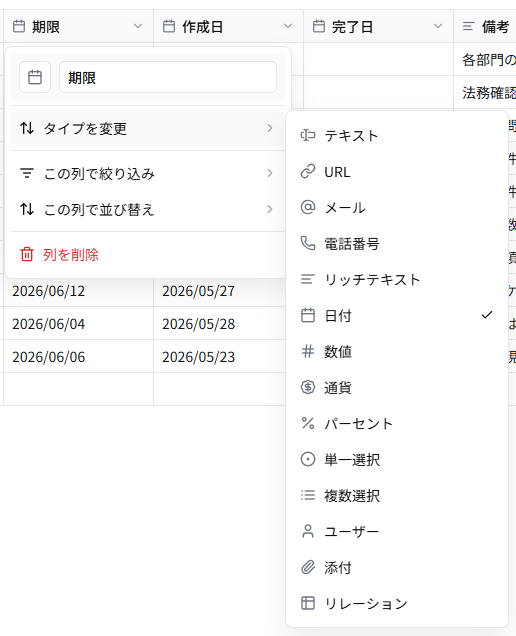Click the 作成日 column header label
Image resolution: width=516 pixels, height=636 pixels.
point(202,27)
